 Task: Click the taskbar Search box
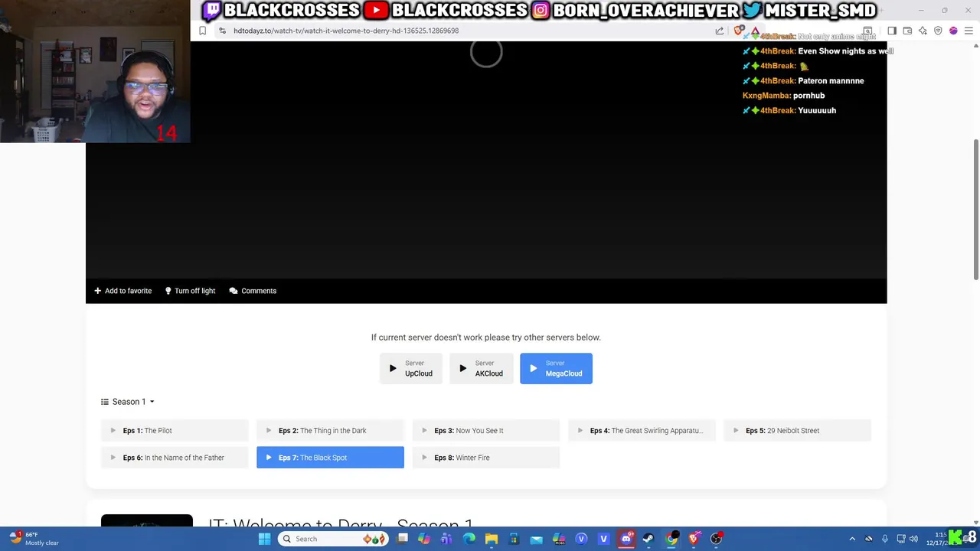click(333, 539)
